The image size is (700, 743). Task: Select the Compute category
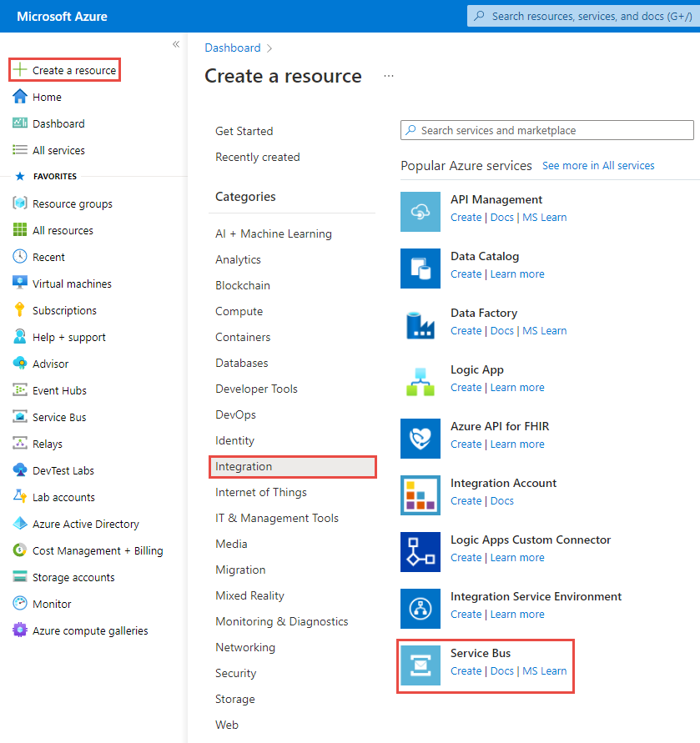[239, 311]
